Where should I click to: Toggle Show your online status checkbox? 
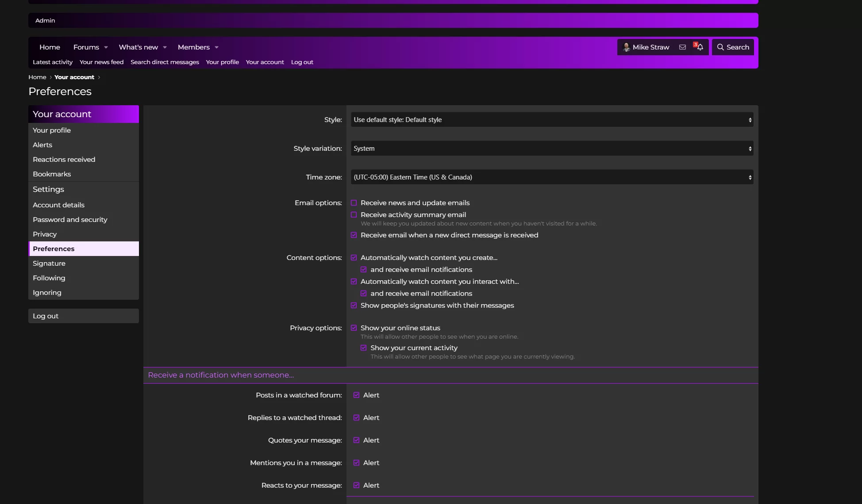pos(354,328)
